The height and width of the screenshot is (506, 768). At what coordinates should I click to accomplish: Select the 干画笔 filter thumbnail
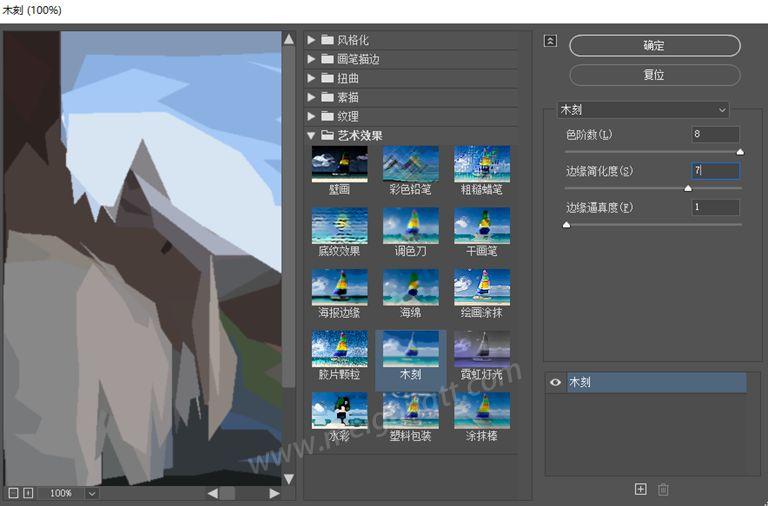pos(482,226)
